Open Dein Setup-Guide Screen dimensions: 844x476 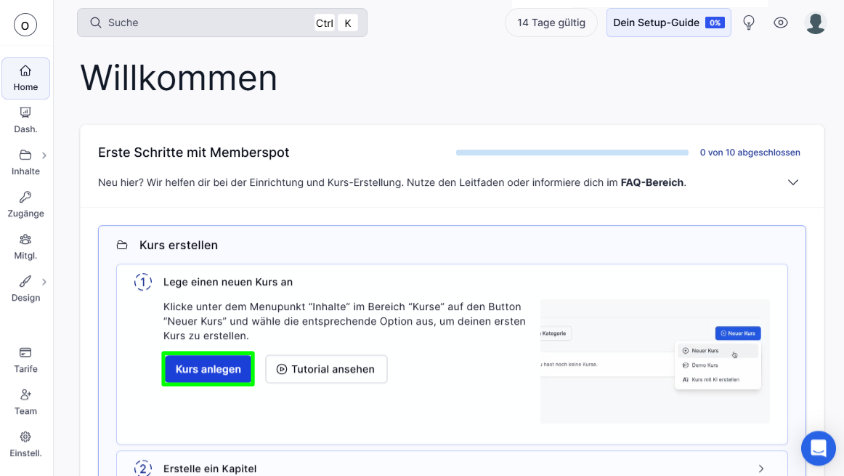[x=669, y=23]
